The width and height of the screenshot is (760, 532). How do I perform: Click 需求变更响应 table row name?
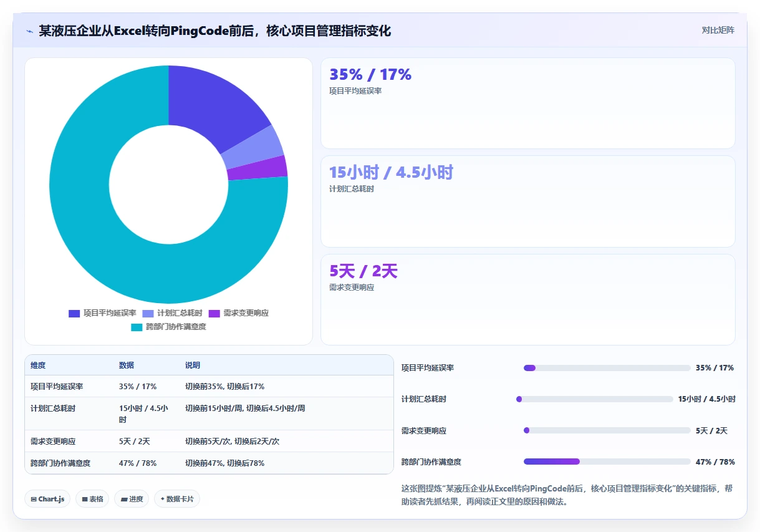53,441
